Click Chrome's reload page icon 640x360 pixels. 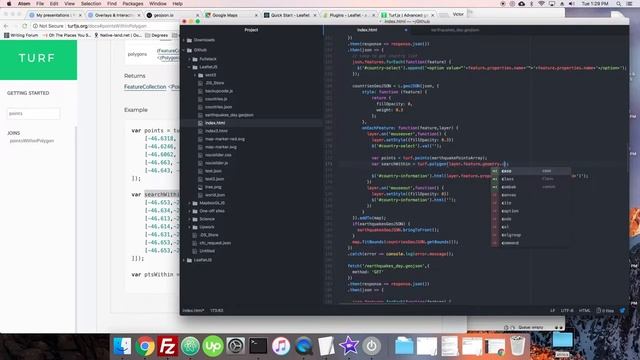pos(25,26)
